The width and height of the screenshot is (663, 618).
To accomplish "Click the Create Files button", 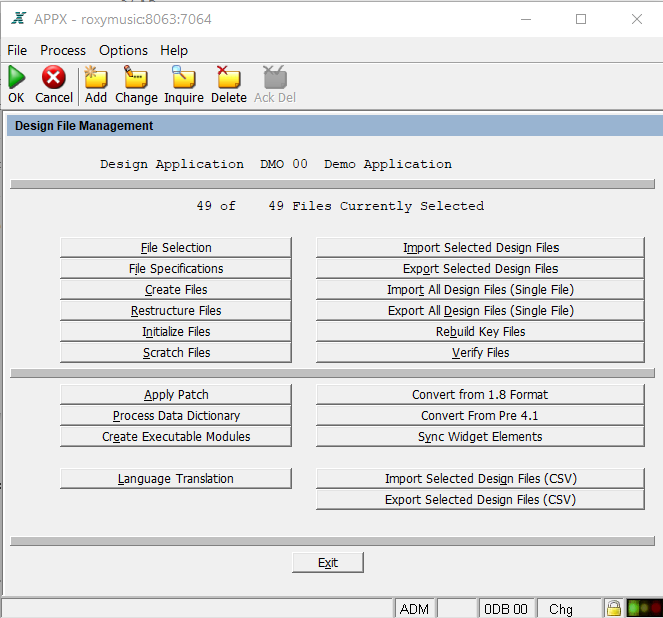I will [x=176, y=290].
